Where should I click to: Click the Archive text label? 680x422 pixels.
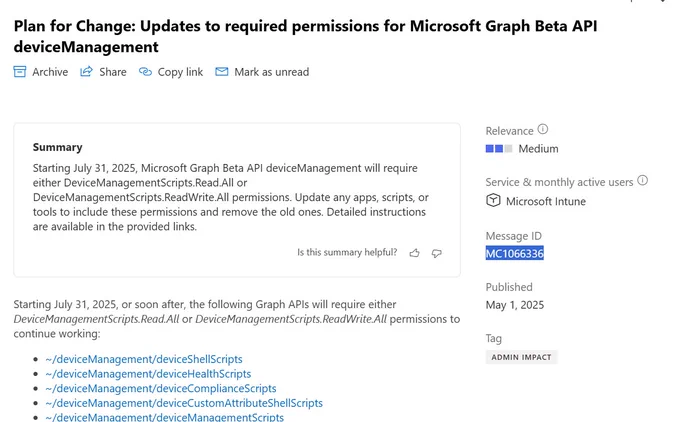click(50, 72)
